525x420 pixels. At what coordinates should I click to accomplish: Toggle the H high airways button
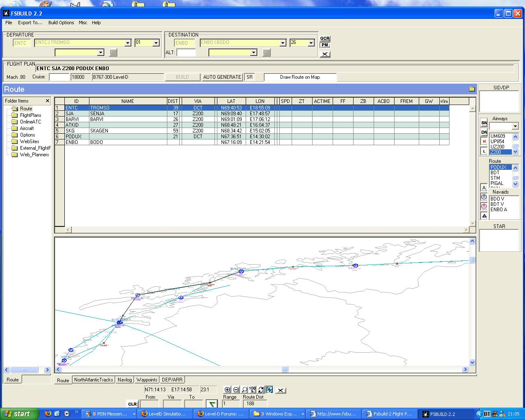tap(484, 142)
